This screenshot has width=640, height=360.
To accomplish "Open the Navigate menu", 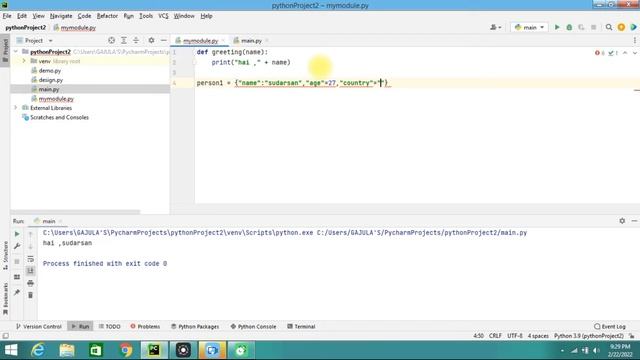I will (61, 16).
